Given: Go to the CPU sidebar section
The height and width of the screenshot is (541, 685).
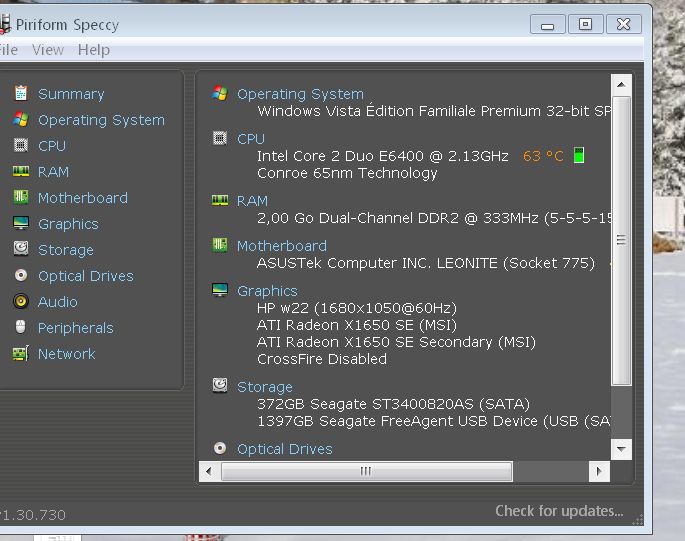Looking at the screenshot, I should click(x=52, y=146).
